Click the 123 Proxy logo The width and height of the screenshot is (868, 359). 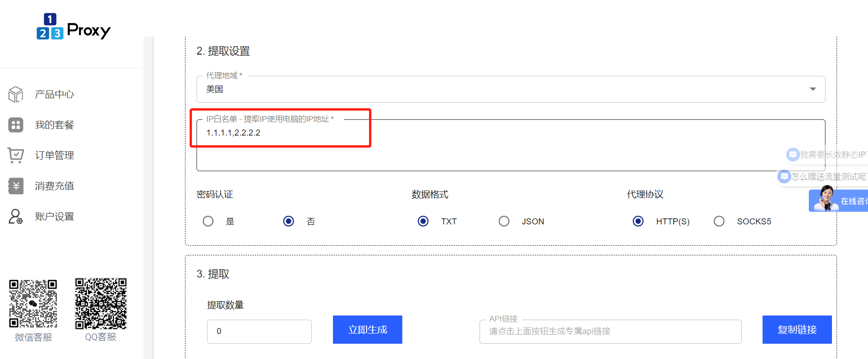(73, 27)
